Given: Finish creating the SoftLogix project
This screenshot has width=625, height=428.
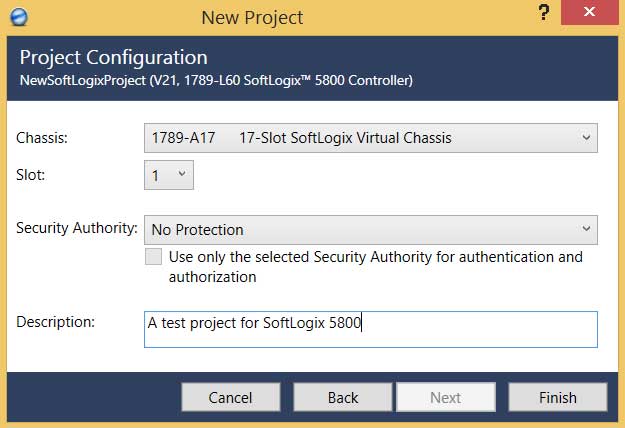Looking at the screenshot, I should point(558,397).
